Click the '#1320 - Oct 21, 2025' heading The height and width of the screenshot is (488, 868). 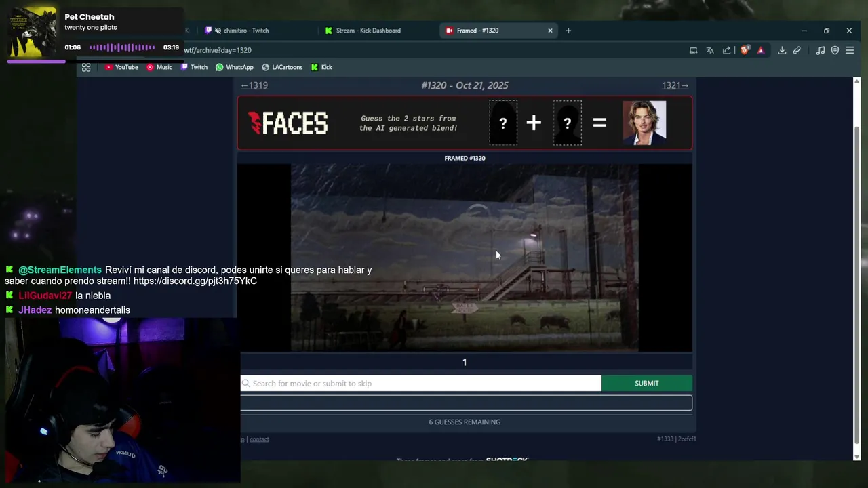(465, 85)
